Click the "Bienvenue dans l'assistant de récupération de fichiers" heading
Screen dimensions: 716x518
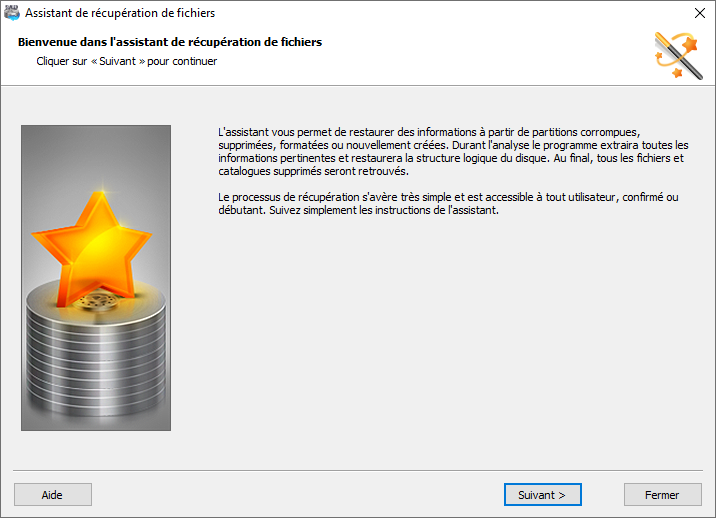click(170, 42)
